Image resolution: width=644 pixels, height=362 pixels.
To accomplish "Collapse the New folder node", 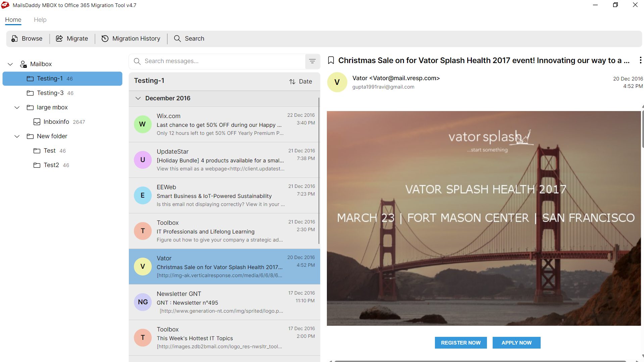I will coord(17,136).
